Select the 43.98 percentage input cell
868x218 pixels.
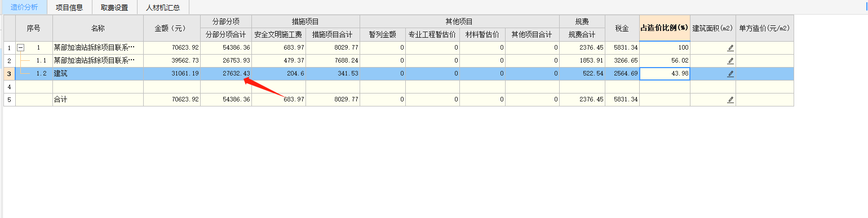(x=665, y=74)
